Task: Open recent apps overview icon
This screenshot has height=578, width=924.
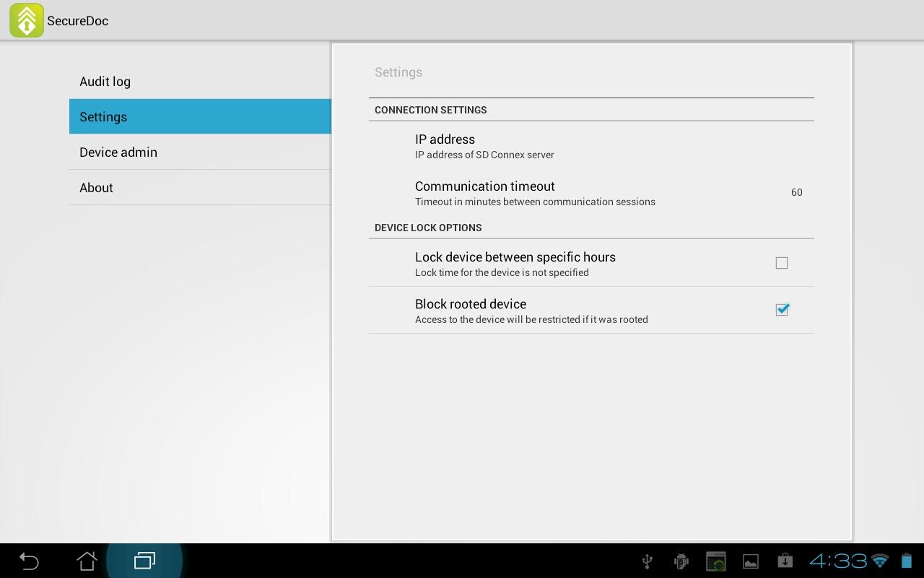Action: [144, 561]
